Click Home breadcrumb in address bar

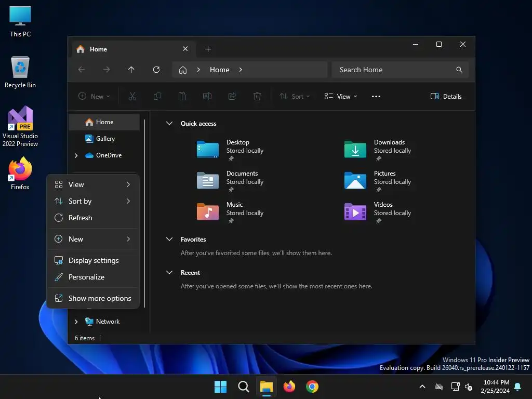[220, 70]
